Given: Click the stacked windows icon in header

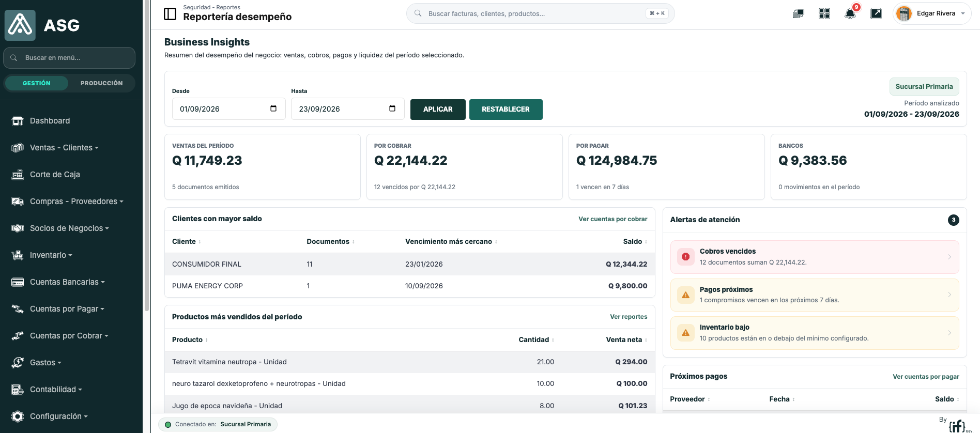Looking at the screenshot, I should pos(799,13).
